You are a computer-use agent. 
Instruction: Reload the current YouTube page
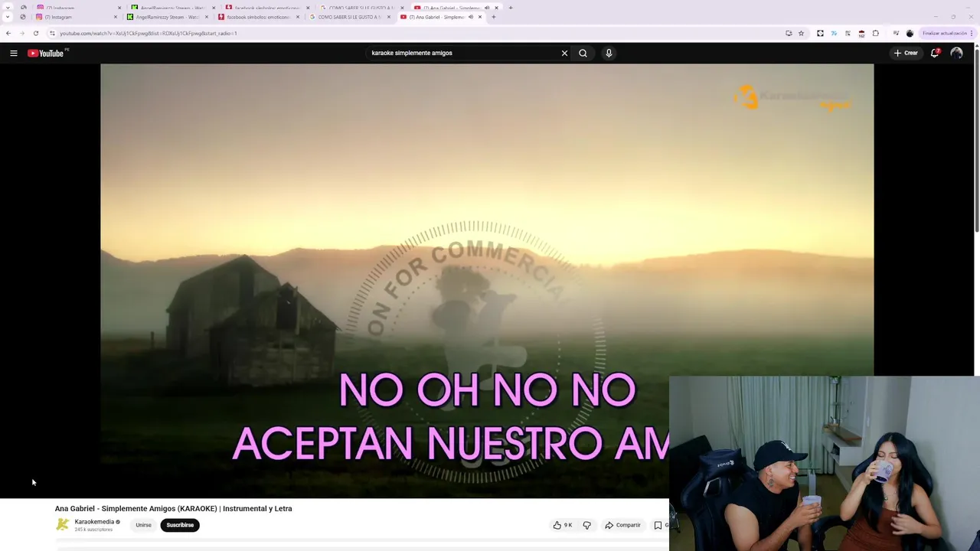(36, 33)
